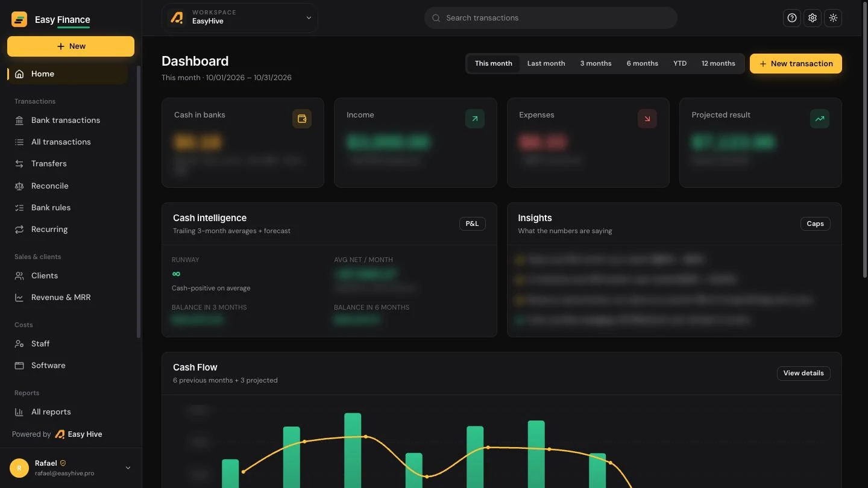Click the main page vertical scrollbar
The width and height of the screenshot is (868, 488).
point(865,139)
